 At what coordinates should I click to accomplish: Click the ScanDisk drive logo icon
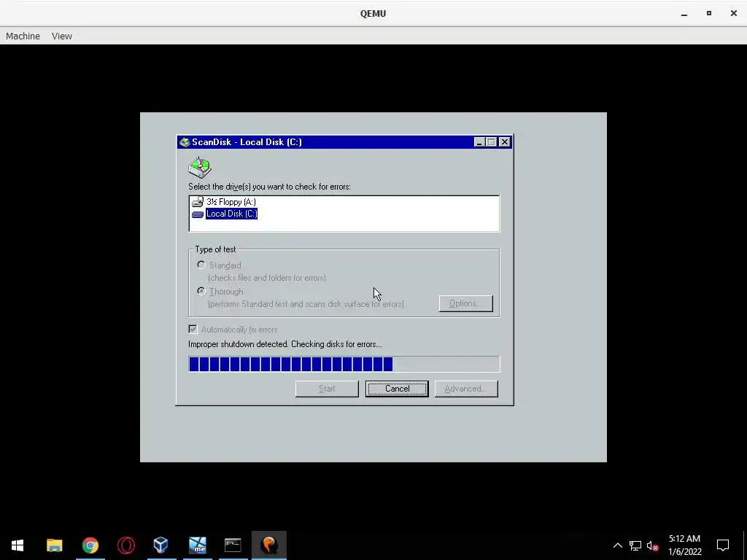[200, 167]
